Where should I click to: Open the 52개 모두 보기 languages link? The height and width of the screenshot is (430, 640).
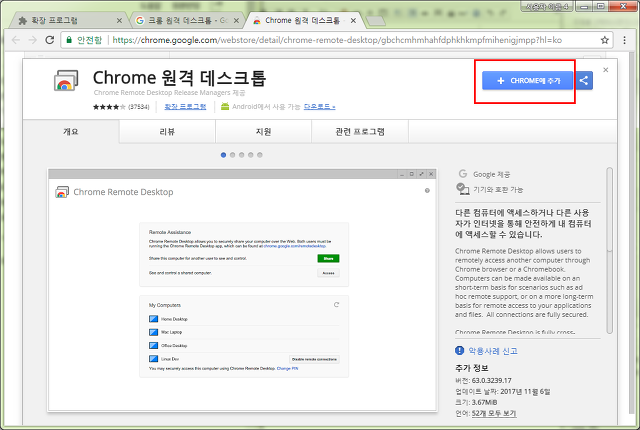tap(494, 413)
